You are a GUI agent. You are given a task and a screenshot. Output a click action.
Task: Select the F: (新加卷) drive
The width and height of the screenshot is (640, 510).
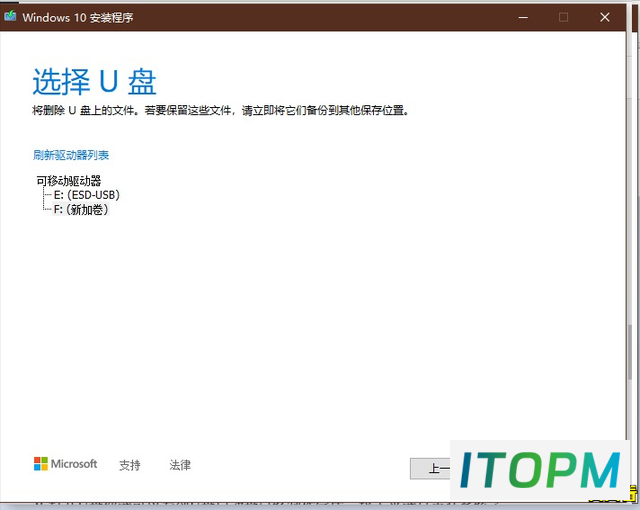(x=81, y=210)
